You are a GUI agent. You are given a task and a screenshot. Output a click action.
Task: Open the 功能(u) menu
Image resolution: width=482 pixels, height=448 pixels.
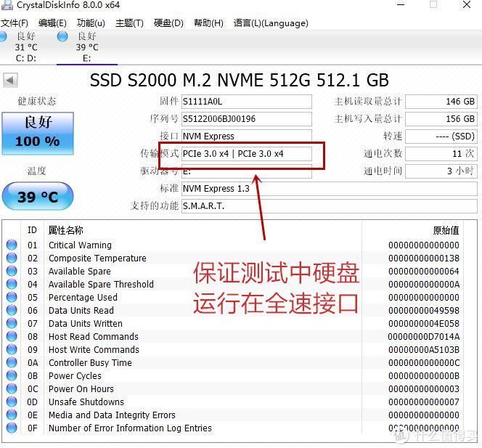pos(91,23)
